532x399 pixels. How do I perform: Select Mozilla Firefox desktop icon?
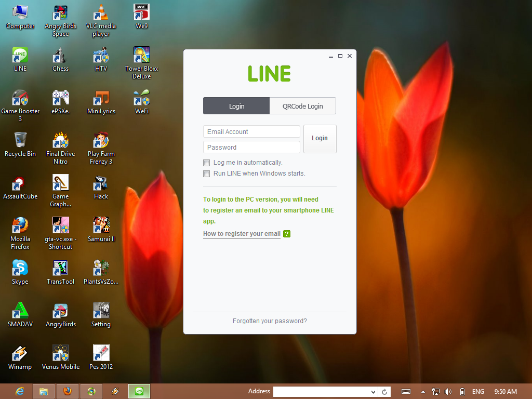[20, 233]
